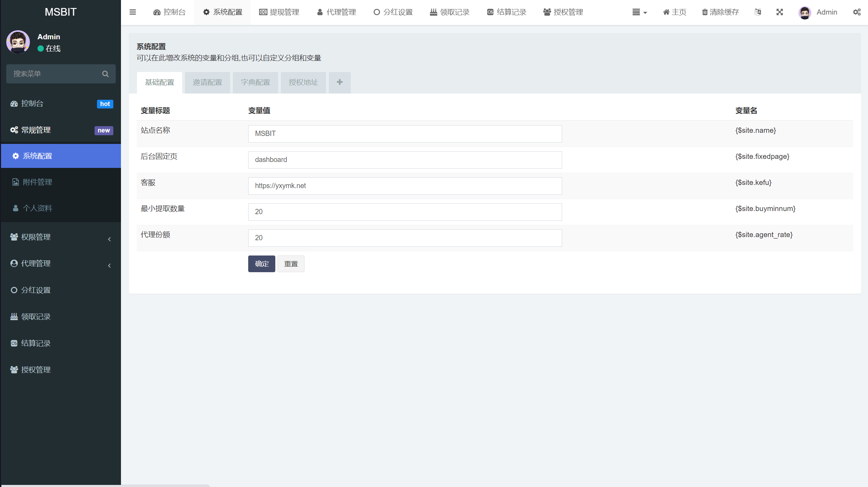Click the plus icon to add config group
The width and height of the screenshot is (868, 487).
coord(340,82)
